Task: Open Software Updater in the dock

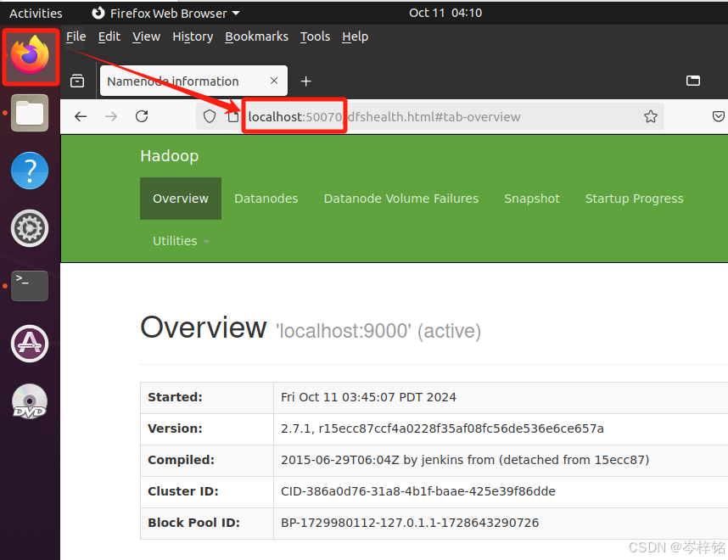Action: (x=30, y=344)
